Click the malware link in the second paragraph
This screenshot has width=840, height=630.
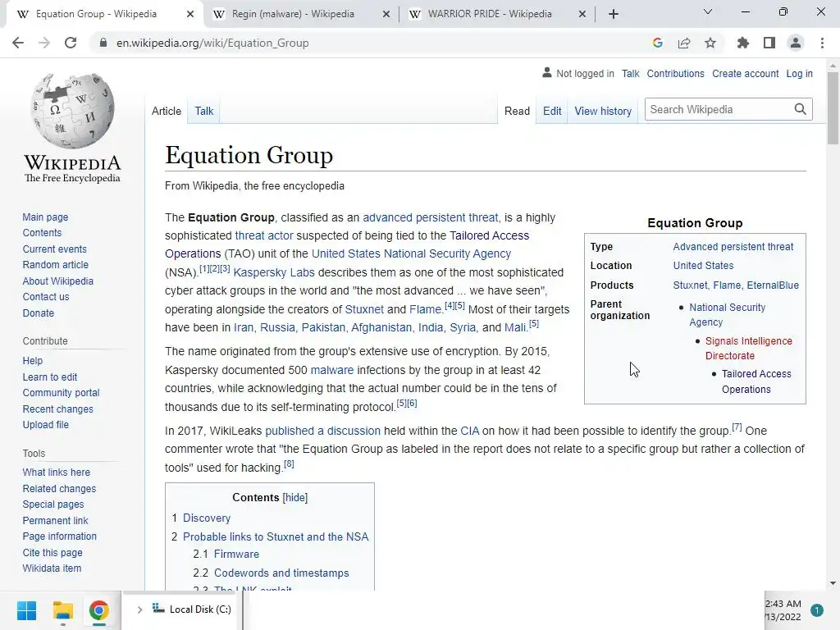pos(332,370)
